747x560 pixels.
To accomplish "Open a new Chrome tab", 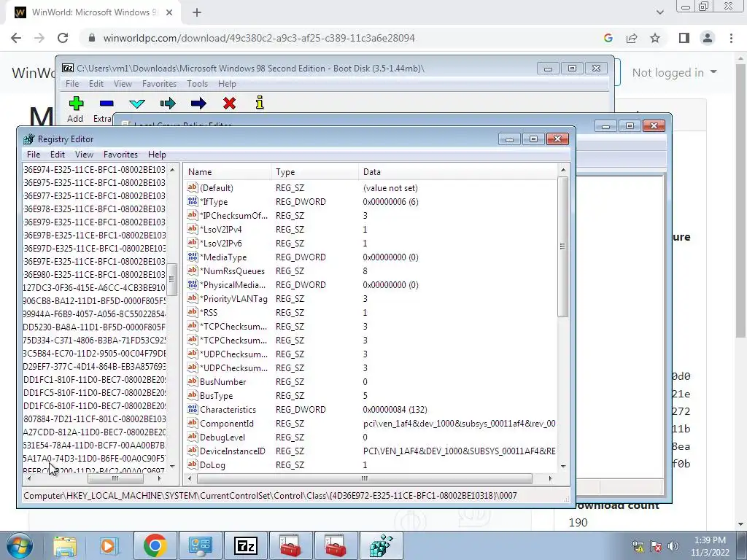I will click(197, 13).
